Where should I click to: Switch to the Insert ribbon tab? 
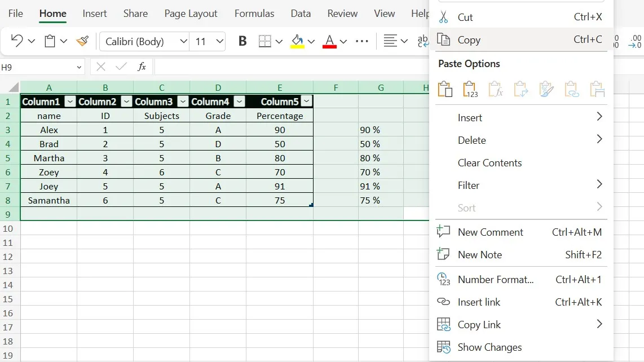click(x=95, y=14)
